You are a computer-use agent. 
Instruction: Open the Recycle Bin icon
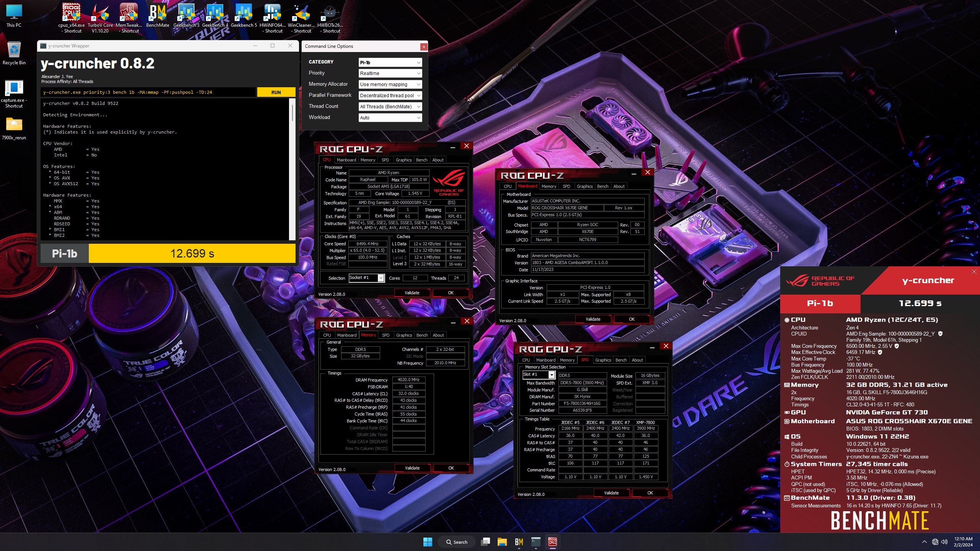tap(14, 53)
